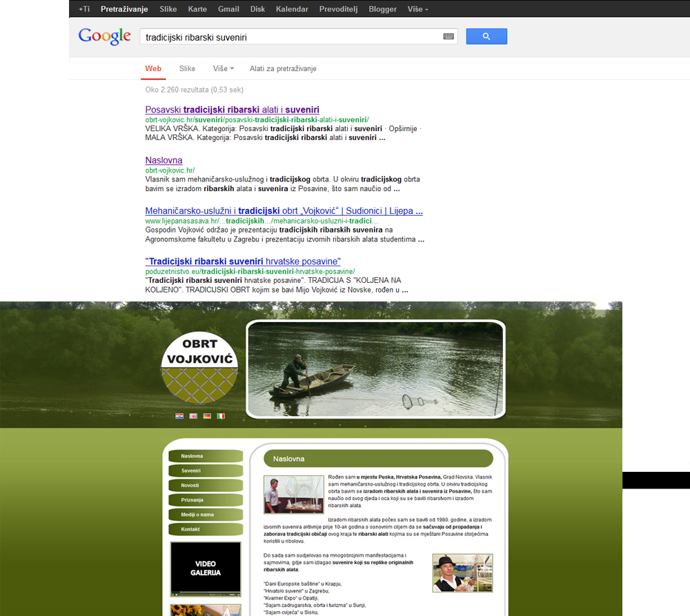This screenshot has width=690, height=616.
Task: Click the Naslovna sidebar menu button
Action: coord(206,456)
